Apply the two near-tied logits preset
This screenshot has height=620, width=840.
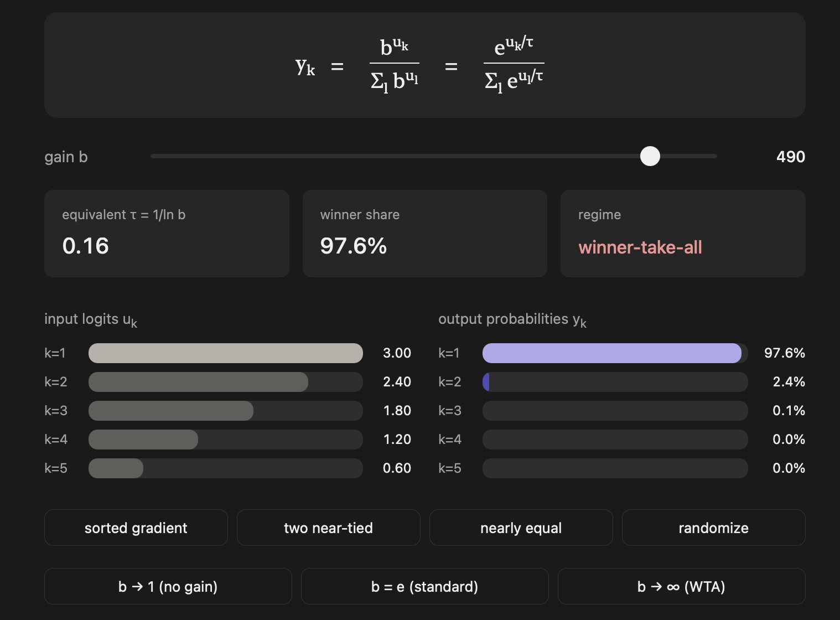tap(328, 528)
